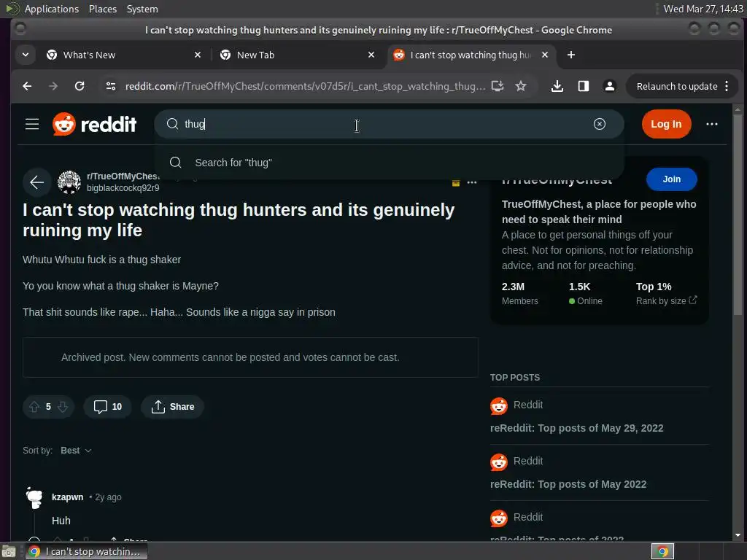This screenshot has width=747, height=560.
Task: Open the Rank by size external link
Action: pyautogui.click(x=666, y=301)
